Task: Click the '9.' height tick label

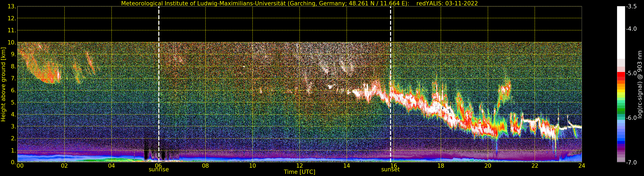Action: coord(13,54)
